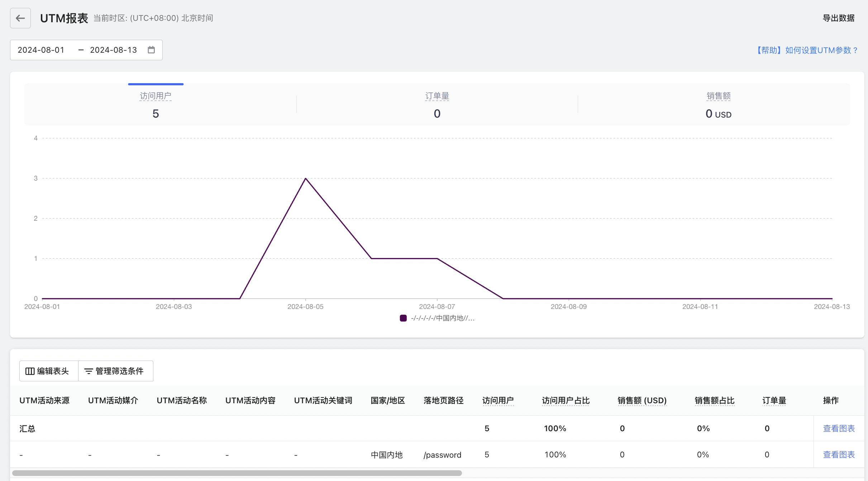Click 查看图表 link in 汇总 row
The height and width of the screenshot is (481, 868).
pos(839,428)
